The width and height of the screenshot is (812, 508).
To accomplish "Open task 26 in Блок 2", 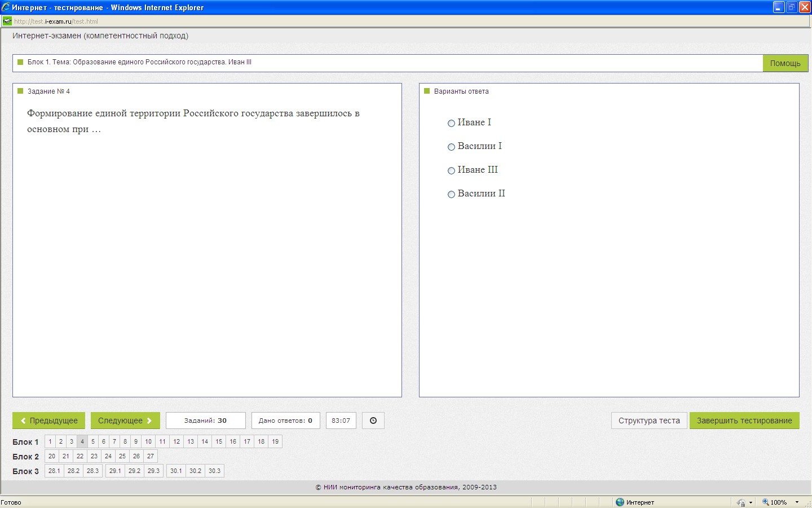I will (x=136, y=456).
